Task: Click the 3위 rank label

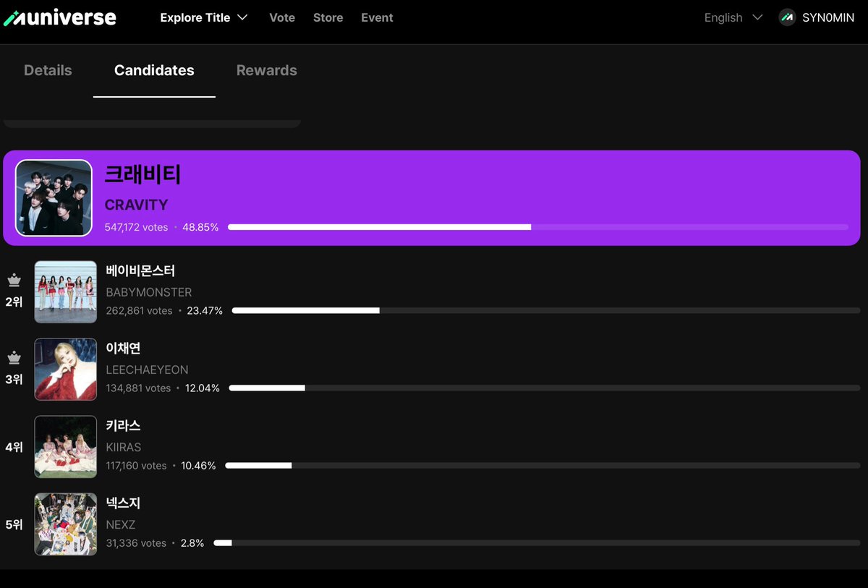Action: click(14, 379)
